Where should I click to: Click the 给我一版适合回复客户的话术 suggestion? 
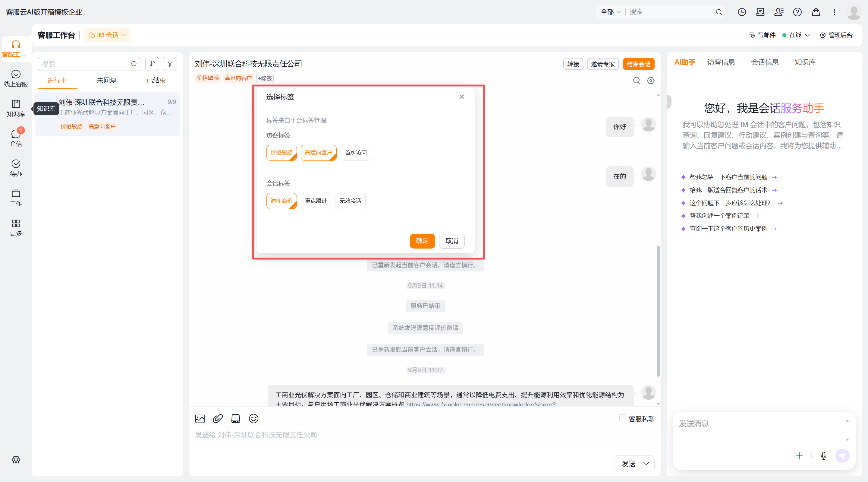pyautogui.click(x=728, y=190)
